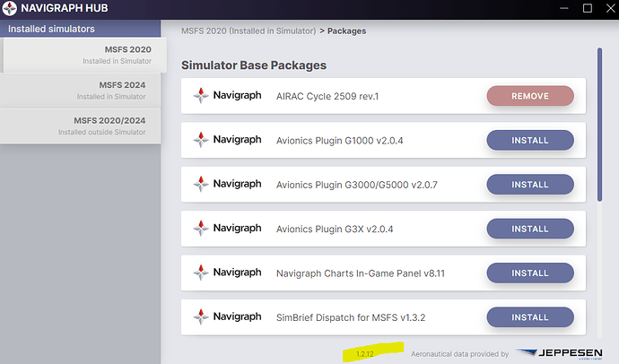Install Avionics Plugin G3X v2.0.4
The height and width of the screenshot is (364, 619).
tap(530, 229)
